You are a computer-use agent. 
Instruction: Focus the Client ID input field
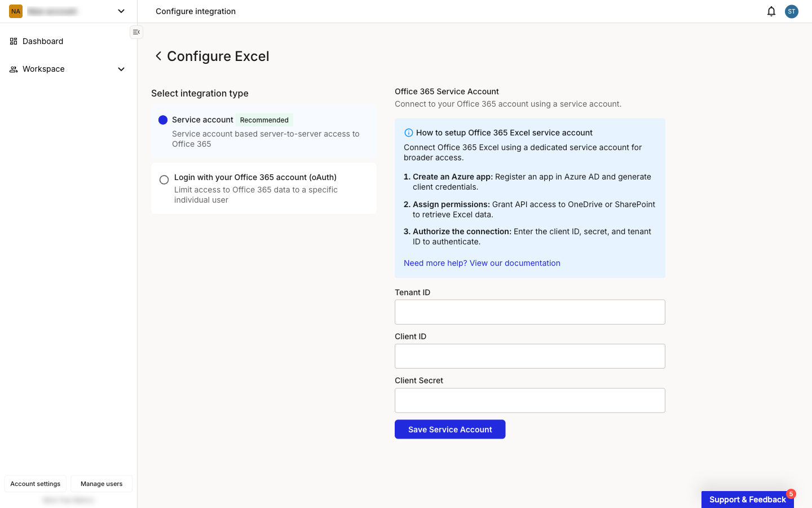pyautogui.click(x=530, y=356)
